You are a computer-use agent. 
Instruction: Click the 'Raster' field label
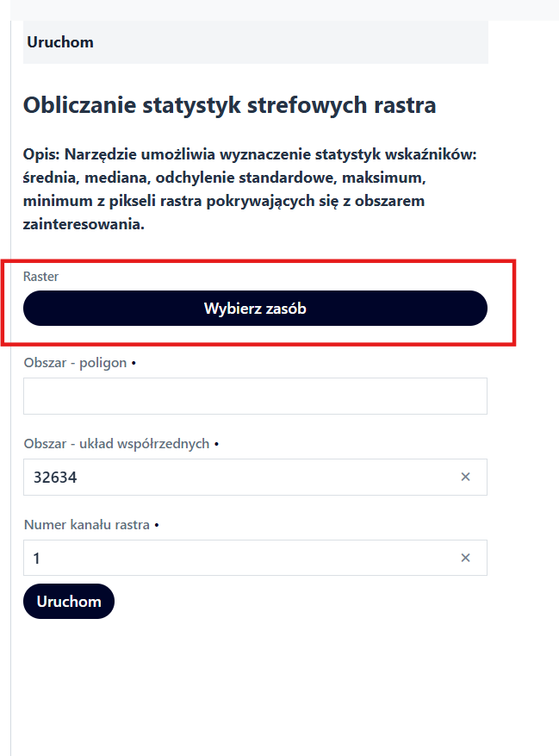pos(40,277)
